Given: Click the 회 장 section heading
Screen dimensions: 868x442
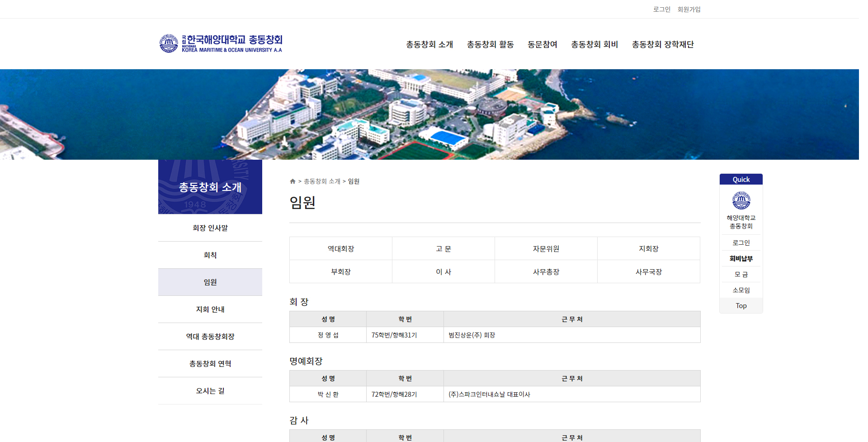Looking at the screenshot, I should [299, 302].
